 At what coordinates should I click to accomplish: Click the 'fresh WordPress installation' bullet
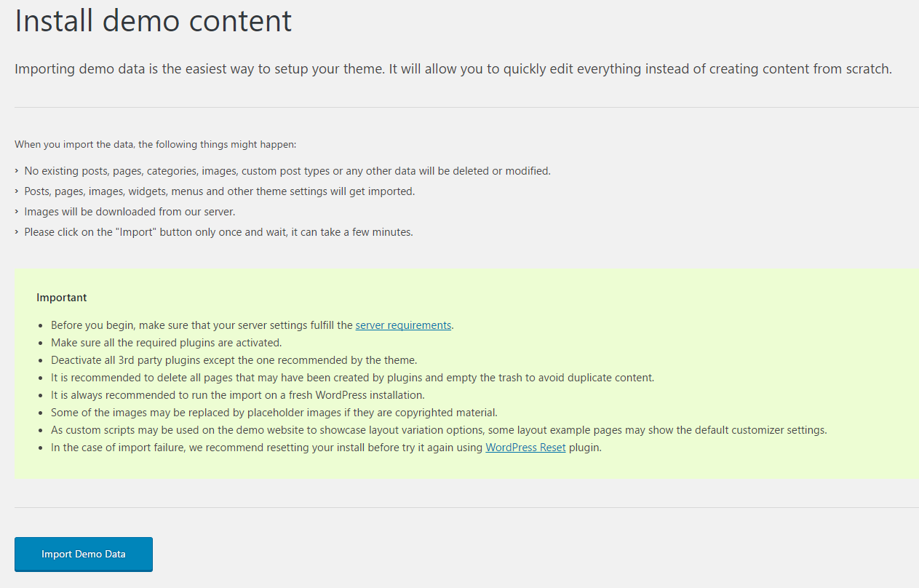(238, 395)
